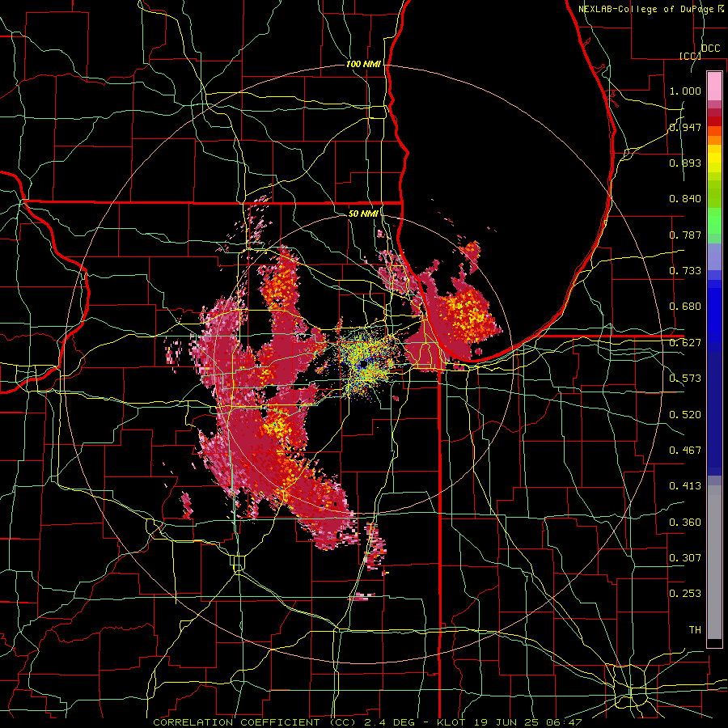This screenshot has width=728, height=728.
Task: Click the TH label at the scale bottom
Action: (x=695, y=630)
